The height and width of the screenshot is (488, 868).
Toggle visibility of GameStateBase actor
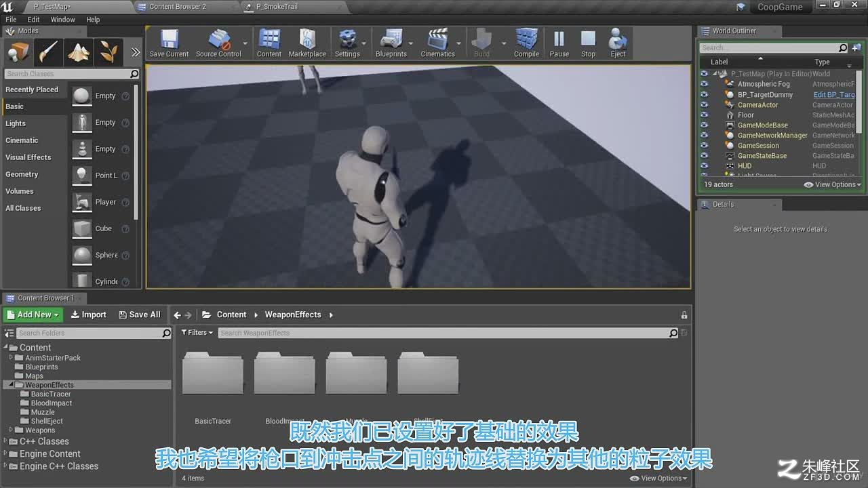[x=704, y=155]
